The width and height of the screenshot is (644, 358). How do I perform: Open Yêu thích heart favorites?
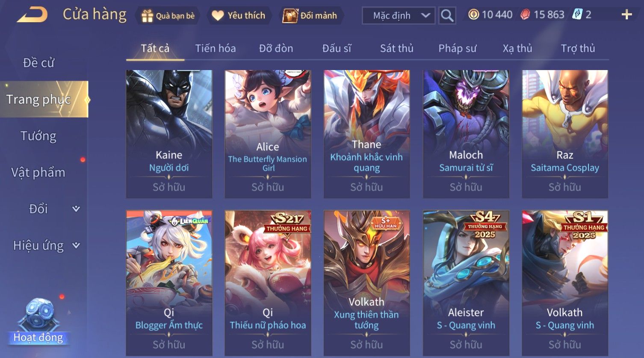[218, 16]
